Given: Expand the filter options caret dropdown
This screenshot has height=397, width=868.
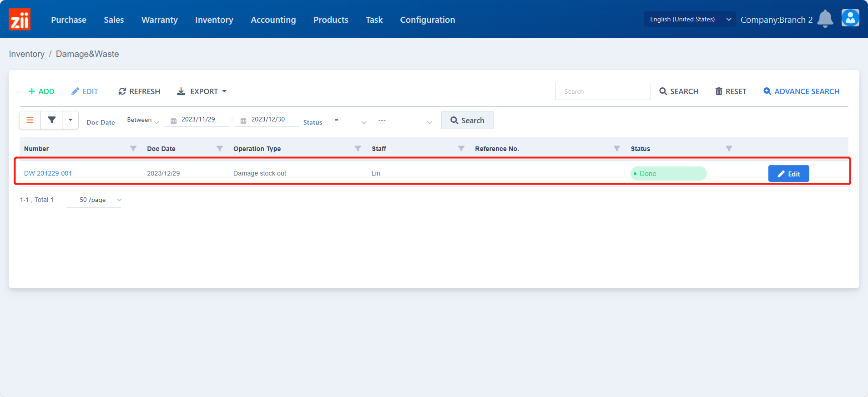Looking at the screenshot, I should click(71, 120).
